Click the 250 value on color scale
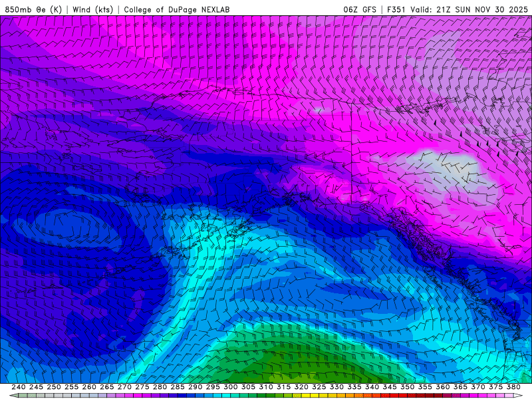The height and width of the screenshot is (399, 532). (54, 387)
